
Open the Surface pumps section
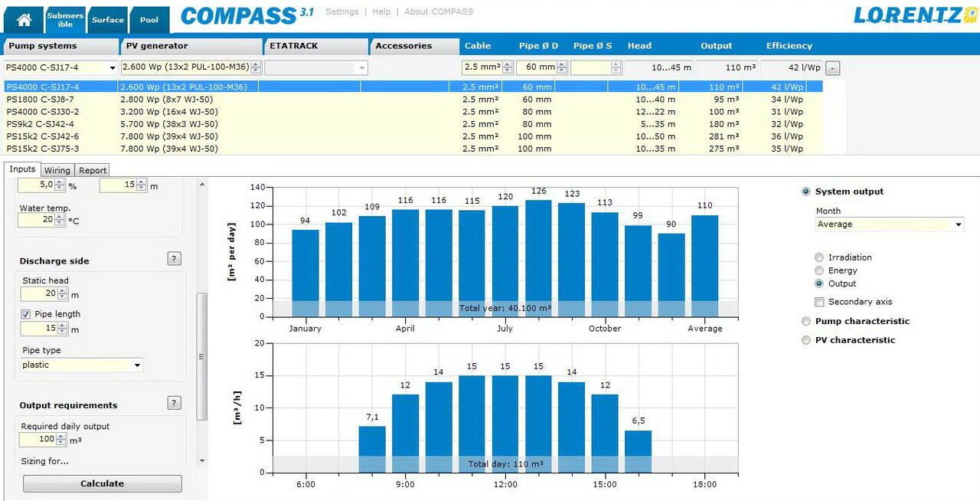click(108, 20)
